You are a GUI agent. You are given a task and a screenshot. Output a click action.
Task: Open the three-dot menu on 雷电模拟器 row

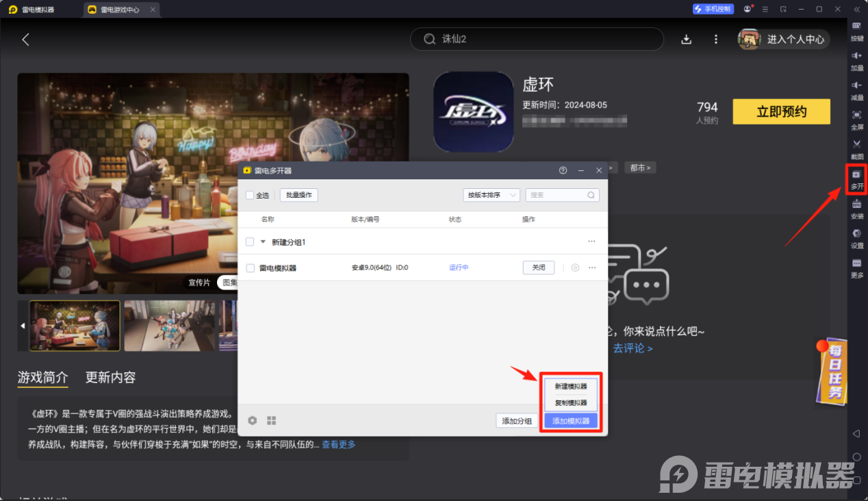pyautogui.click(x=591, y=268)
